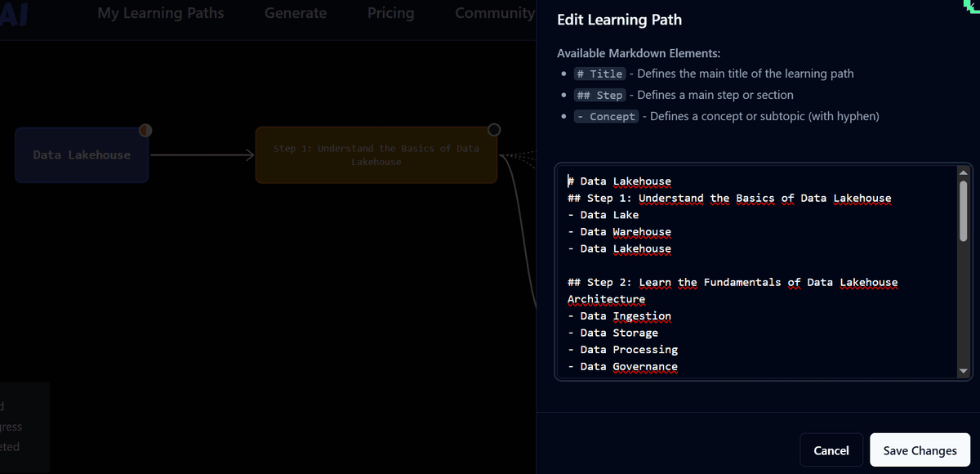Click the '## Step 2' heading line in editor

732,283
